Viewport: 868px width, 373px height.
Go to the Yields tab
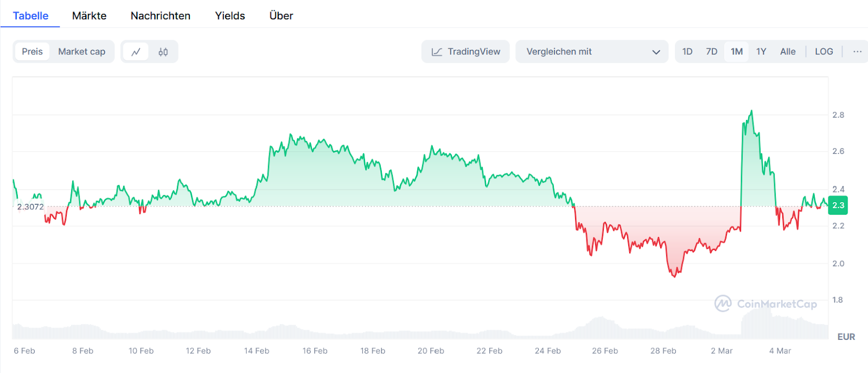coord(230,16)
